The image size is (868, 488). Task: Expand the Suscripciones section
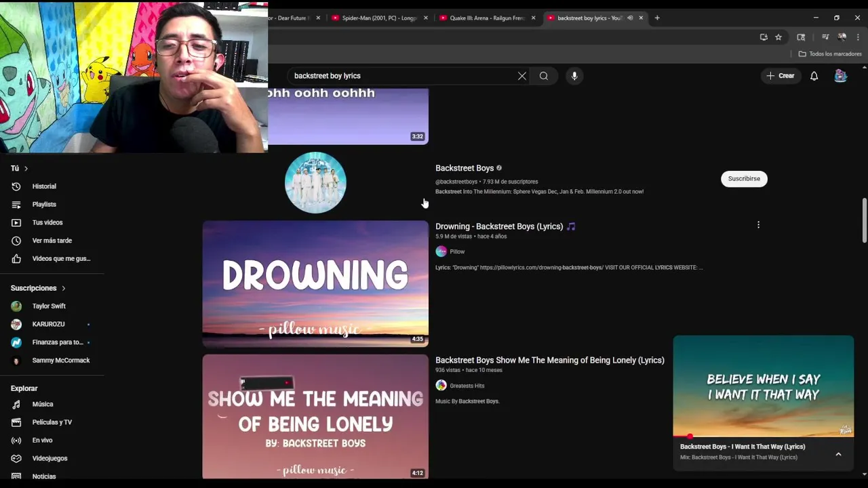[38, 288]
